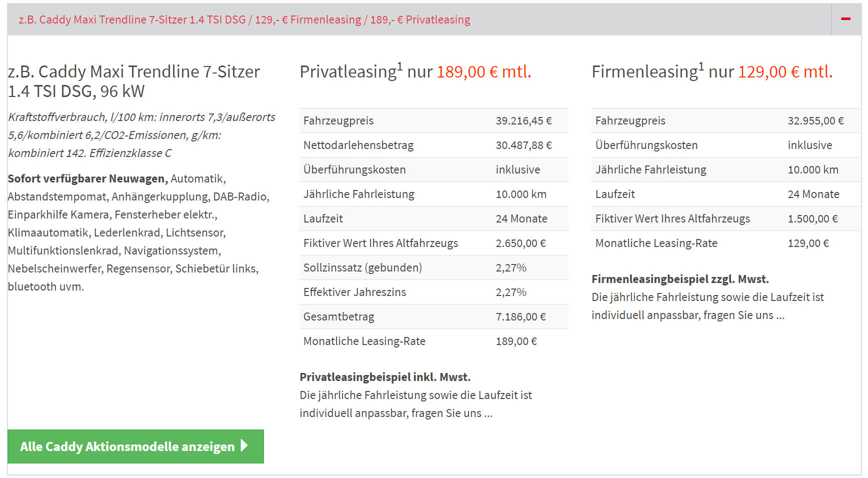The image size is (868, 478).
Task: Collapse accordion with the red minus icon
Action: tap(846, 19)
